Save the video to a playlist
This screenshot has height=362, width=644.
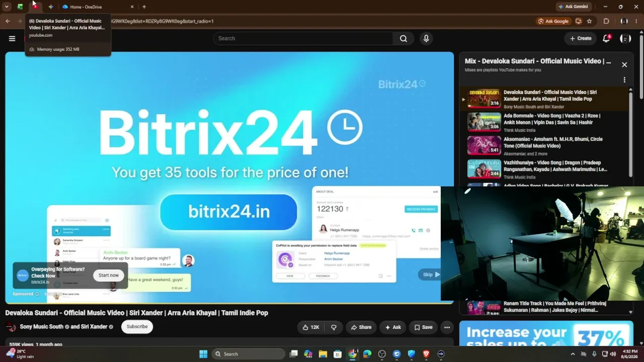tap(423, 327)
